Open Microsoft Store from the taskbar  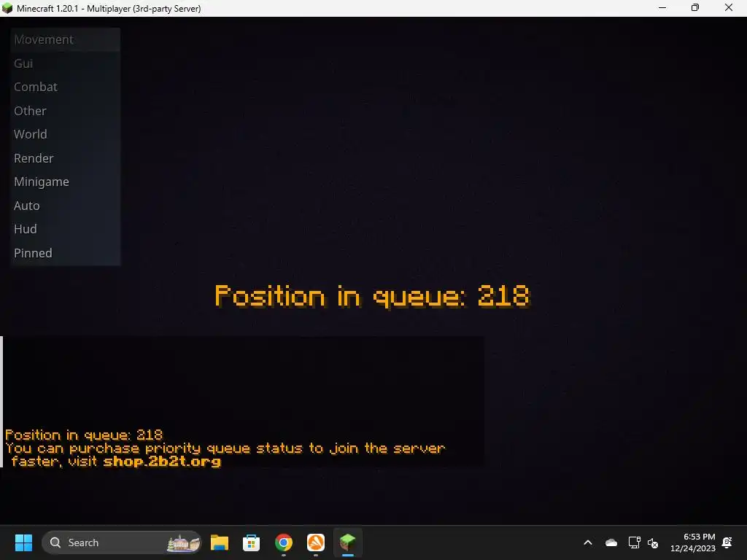pyautogui.click(x=251, y=542)
